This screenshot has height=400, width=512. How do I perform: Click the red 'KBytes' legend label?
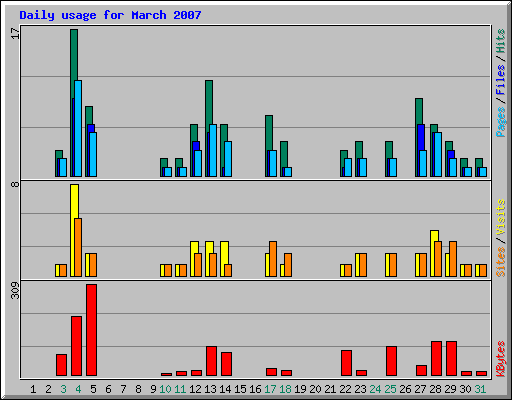[500, 359]
